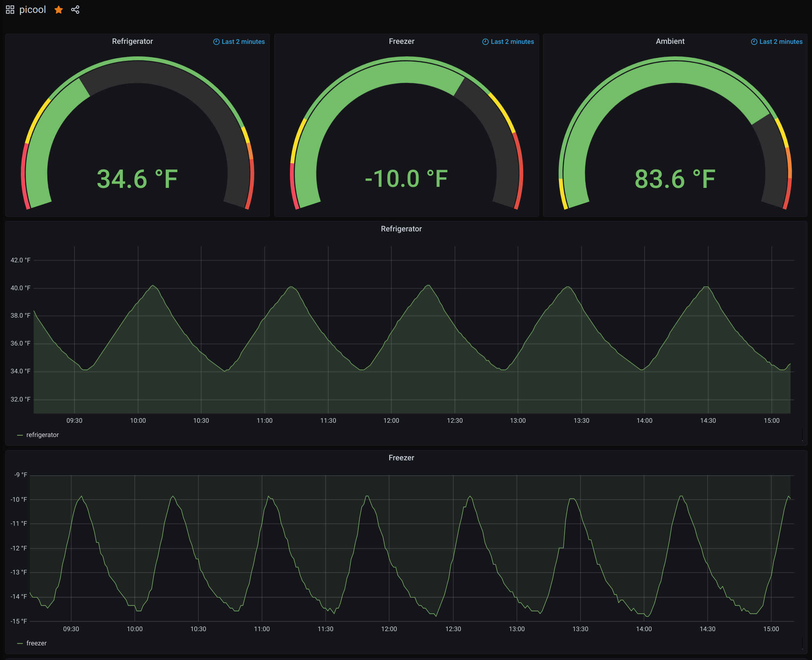This screenshot has height=660, width=812.
Task: Toggle the favorite star for picool
Action: [x=58, y=10]
